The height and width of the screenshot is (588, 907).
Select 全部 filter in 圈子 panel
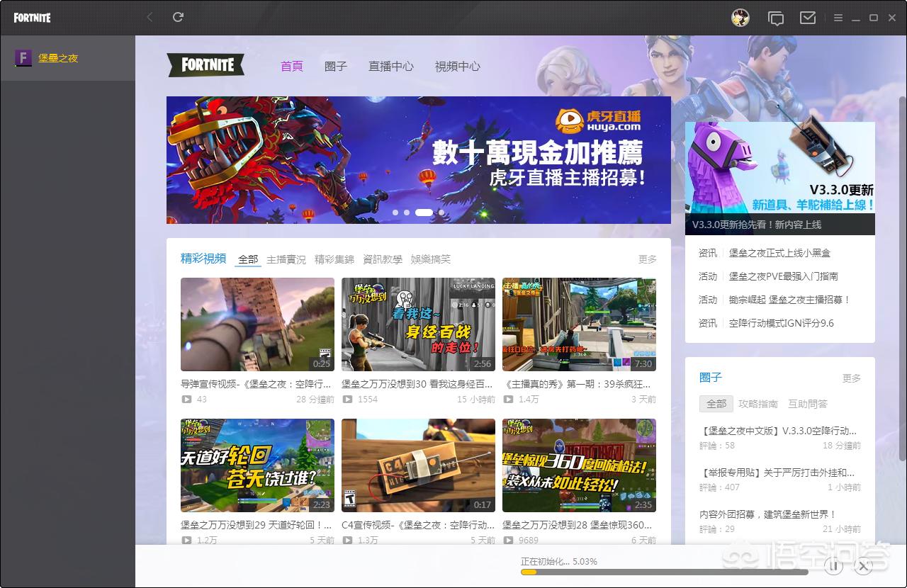[x=716, y=404]
